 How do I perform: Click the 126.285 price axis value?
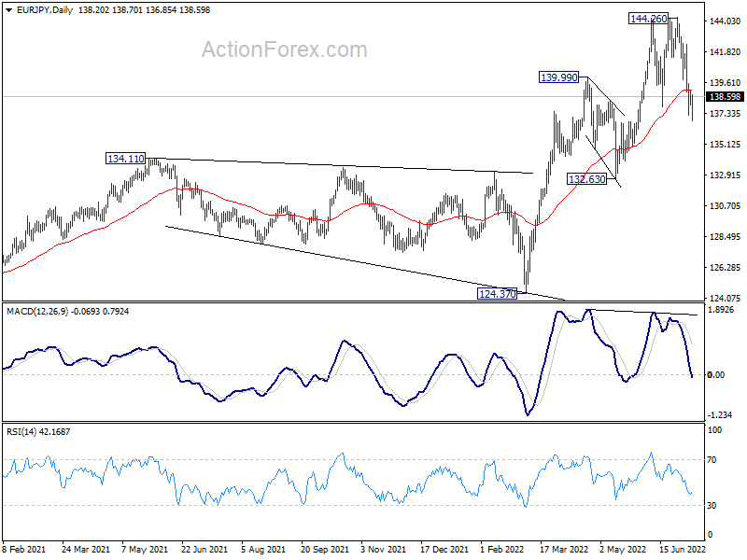726,268
